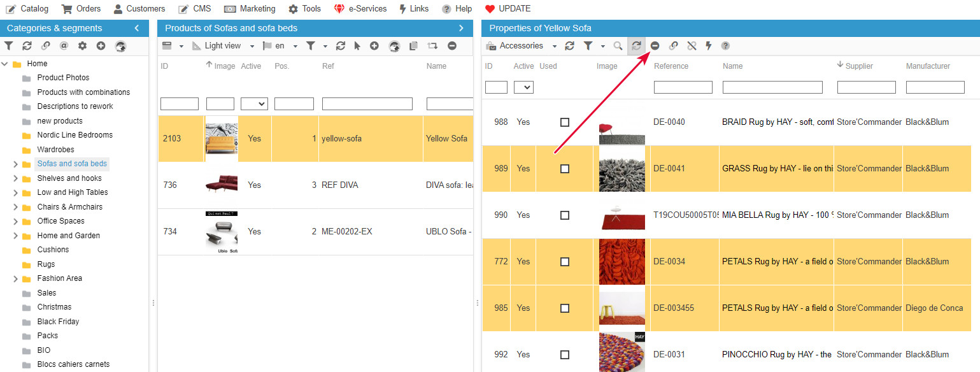Select the Rugs category folder
The image size is (980, 372).
coord(46,264)
